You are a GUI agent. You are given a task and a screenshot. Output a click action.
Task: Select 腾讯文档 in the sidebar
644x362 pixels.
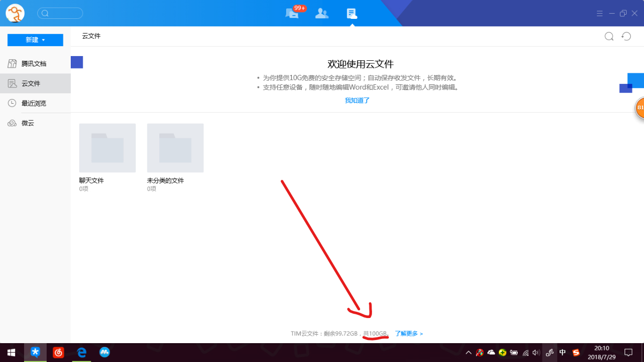(35, 63)
